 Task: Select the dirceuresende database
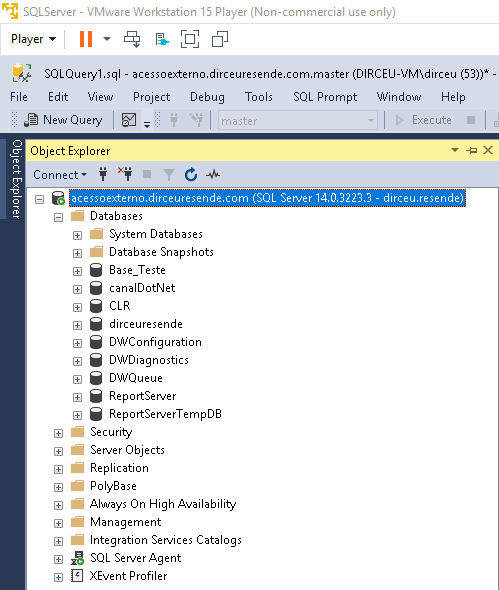pos(146,324)
